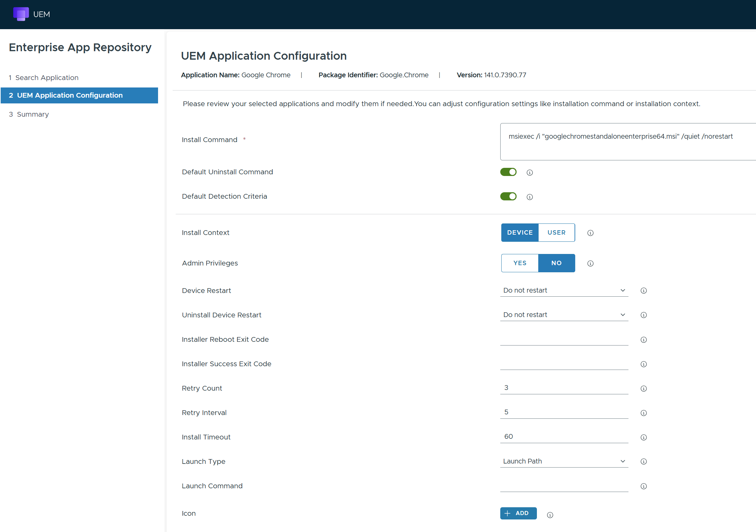Click the info icon next to Launch Type
756x532 pixels.
[x=643, y=461]
